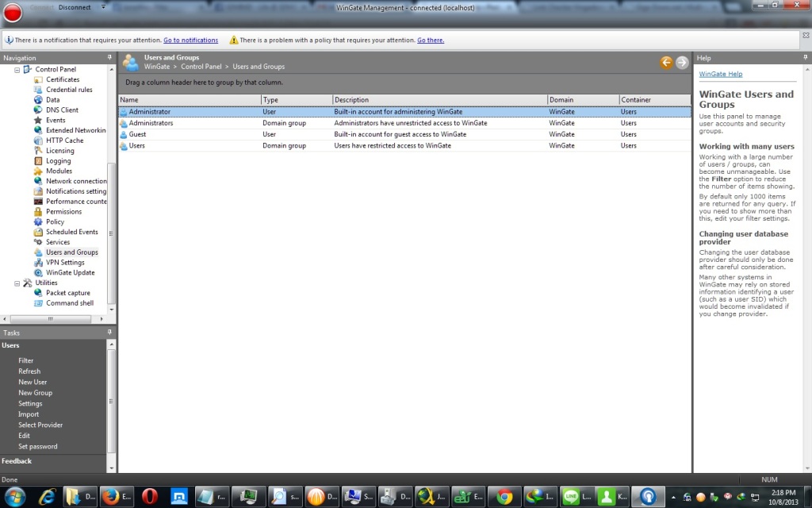Open the Opera taskbar icon

[150, 497]
